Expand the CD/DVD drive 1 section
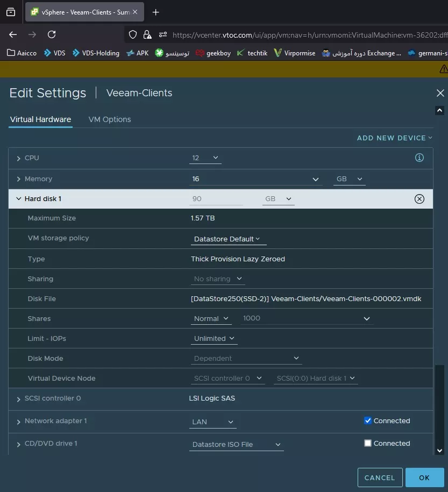Image resolution: width=448 pixels, height=492 pixels. point(18,444)
